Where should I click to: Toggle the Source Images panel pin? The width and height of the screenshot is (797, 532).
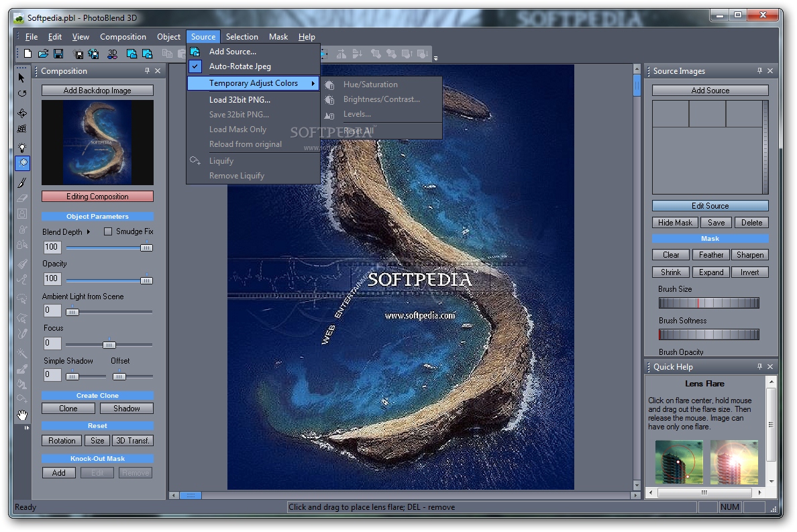[x=759, y=71]
